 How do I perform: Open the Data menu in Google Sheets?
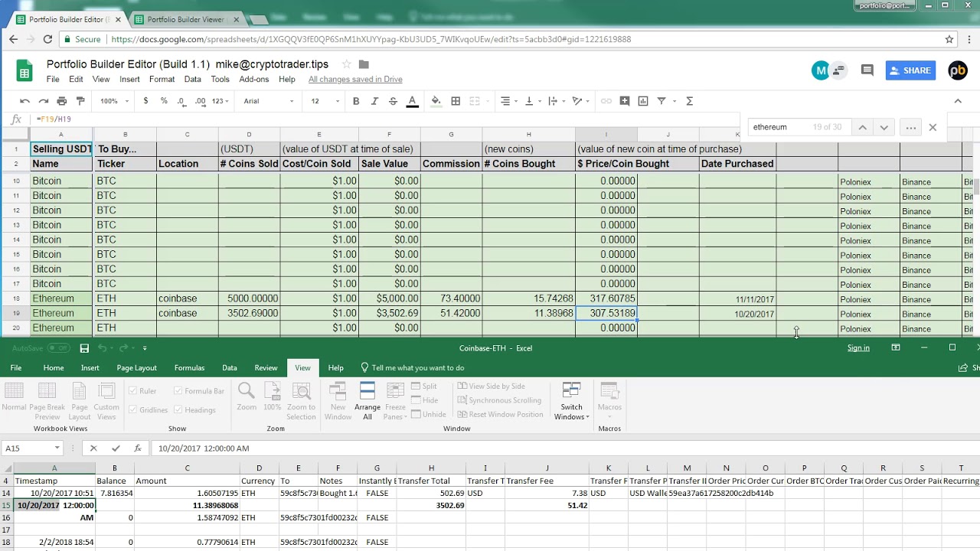(192, 79)
